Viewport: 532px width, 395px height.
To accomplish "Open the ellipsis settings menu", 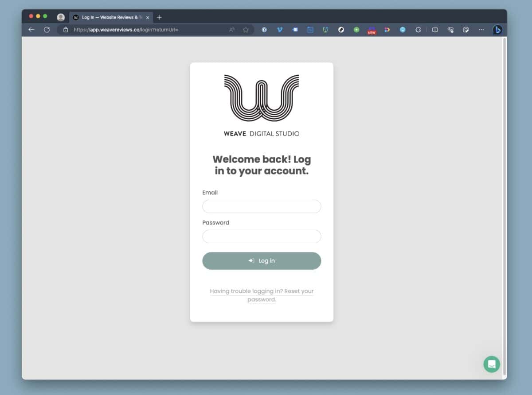I will click(481, 30).
